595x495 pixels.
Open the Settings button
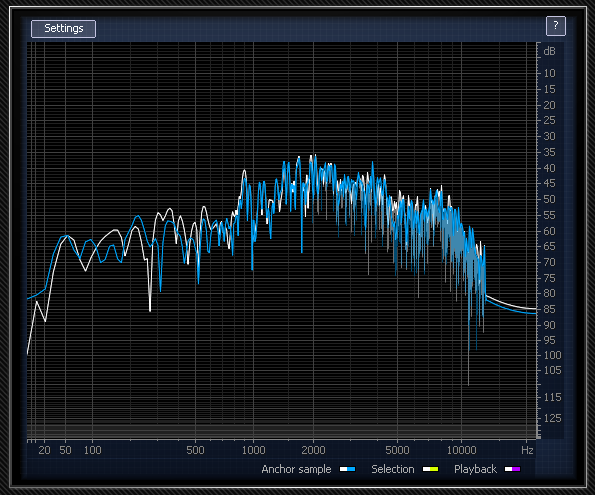coord(63,29)
